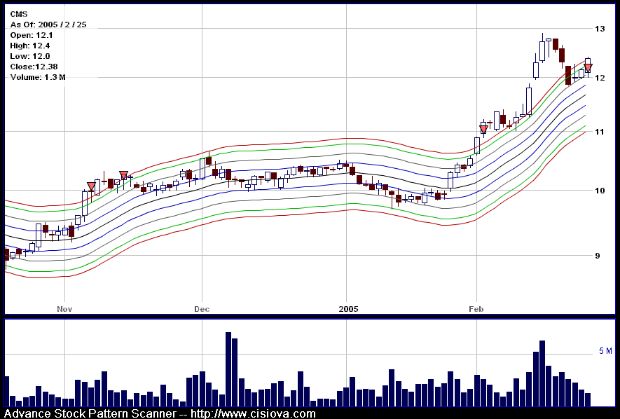Screen dimensions: 620x419
Task: Click the CMS ticker symbol label
Action: [18, 14]
